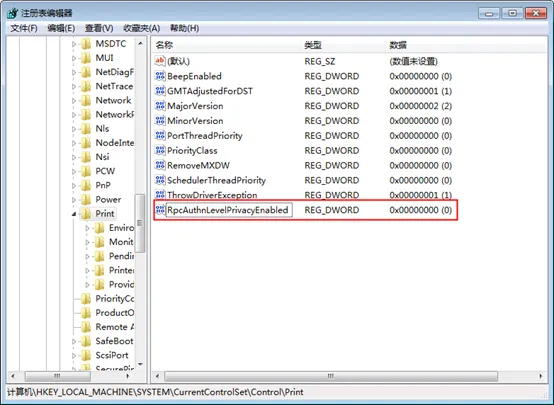
Task: Click the RpcAuthnLevelPrivacyEnabled name edit field
Action: coord(229,210)
